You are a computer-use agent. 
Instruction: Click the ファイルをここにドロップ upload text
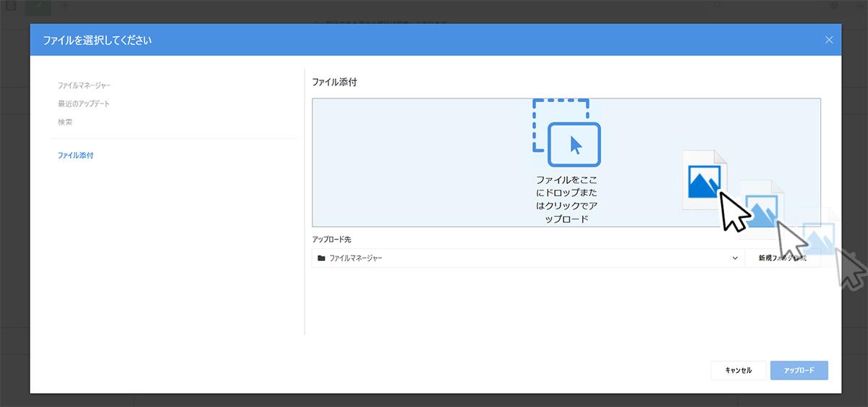[567, 199]
